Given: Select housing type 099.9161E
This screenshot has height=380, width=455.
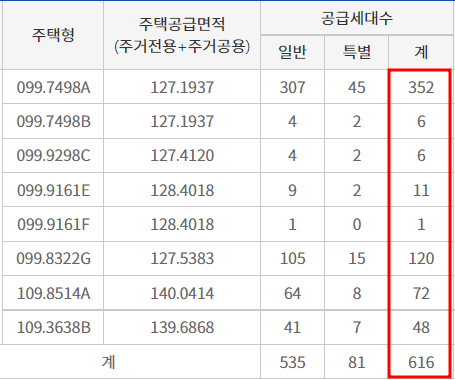Looking at the screenshot, I should (53, 191).
